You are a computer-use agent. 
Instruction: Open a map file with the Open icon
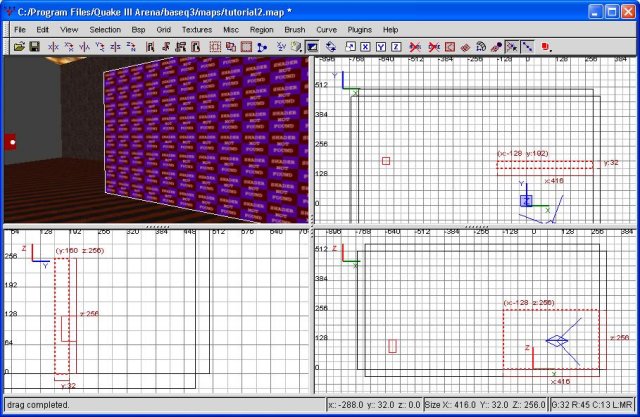(19, 47)
